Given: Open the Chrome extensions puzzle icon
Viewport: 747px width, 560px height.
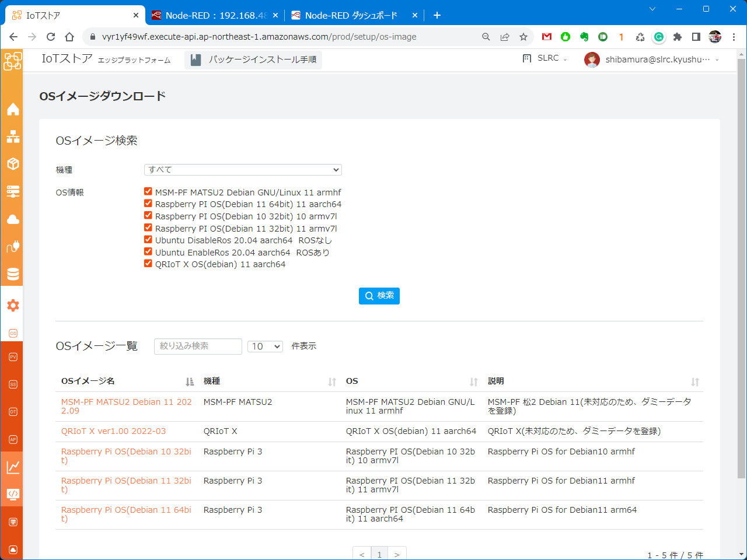Looking at the screenshot, I should 678,37.
